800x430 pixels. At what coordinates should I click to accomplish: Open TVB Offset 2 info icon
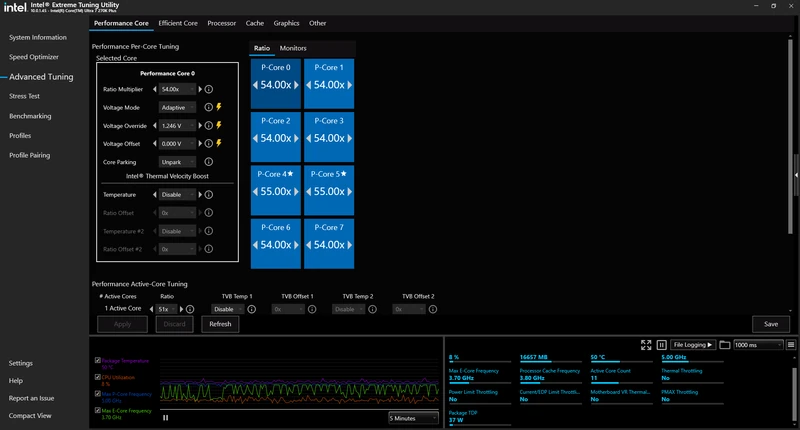433,309
